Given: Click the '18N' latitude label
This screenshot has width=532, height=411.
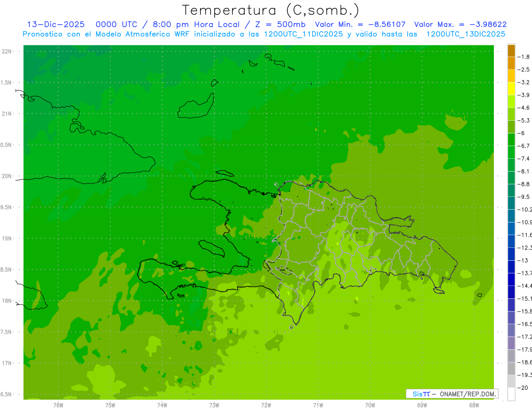Looking at the screenshot, I should tap(8, 301).
